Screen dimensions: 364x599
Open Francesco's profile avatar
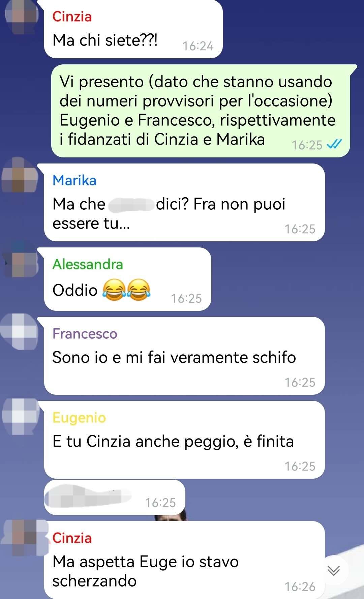pos(20,332)
